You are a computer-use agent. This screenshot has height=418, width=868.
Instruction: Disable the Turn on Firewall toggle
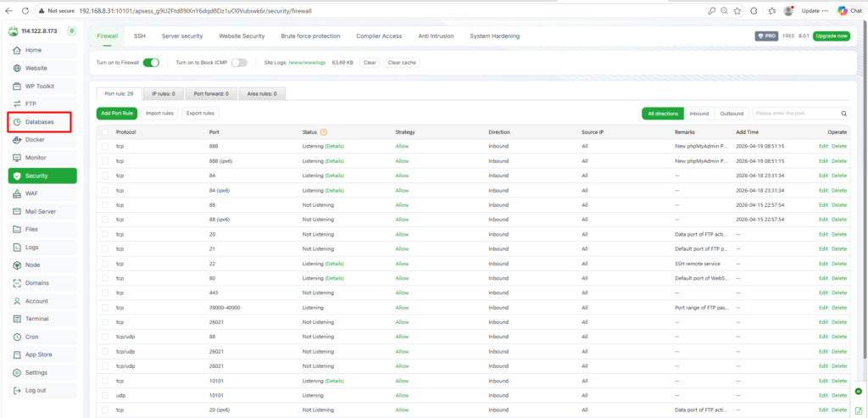pos(151,63)
